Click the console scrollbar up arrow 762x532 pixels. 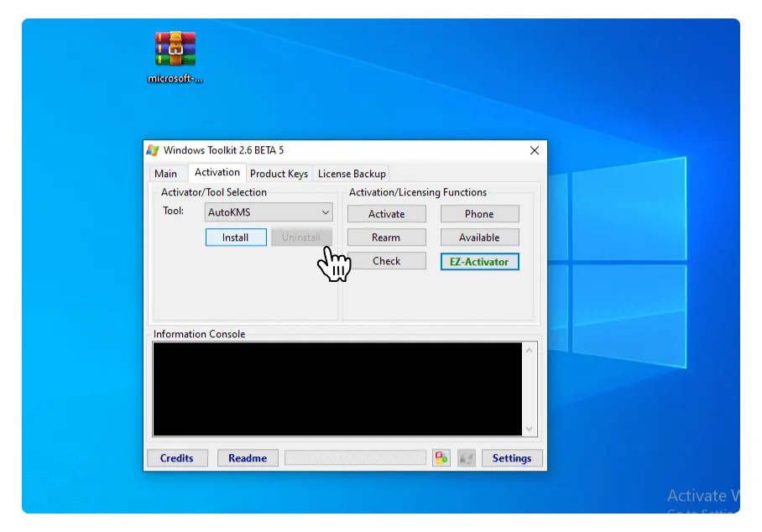530,350
